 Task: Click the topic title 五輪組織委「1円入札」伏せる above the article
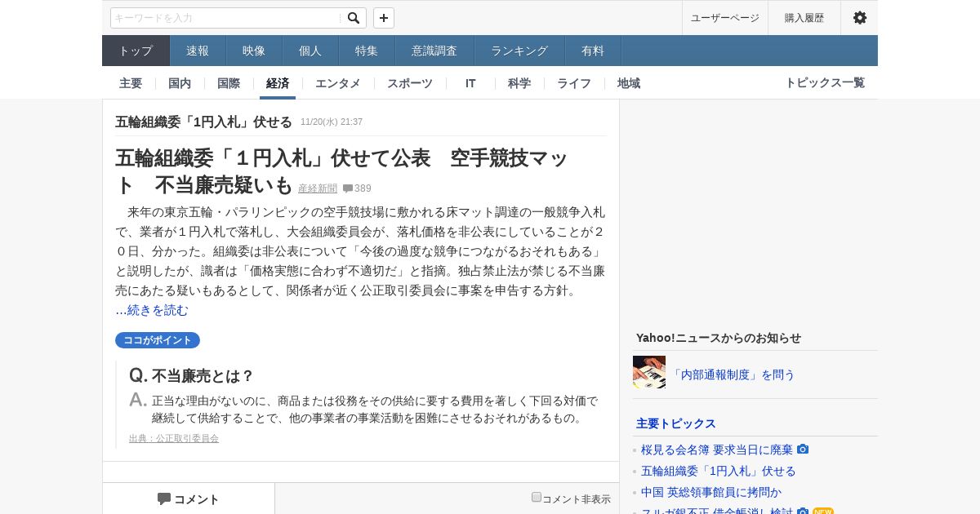[x=203, y=122]
